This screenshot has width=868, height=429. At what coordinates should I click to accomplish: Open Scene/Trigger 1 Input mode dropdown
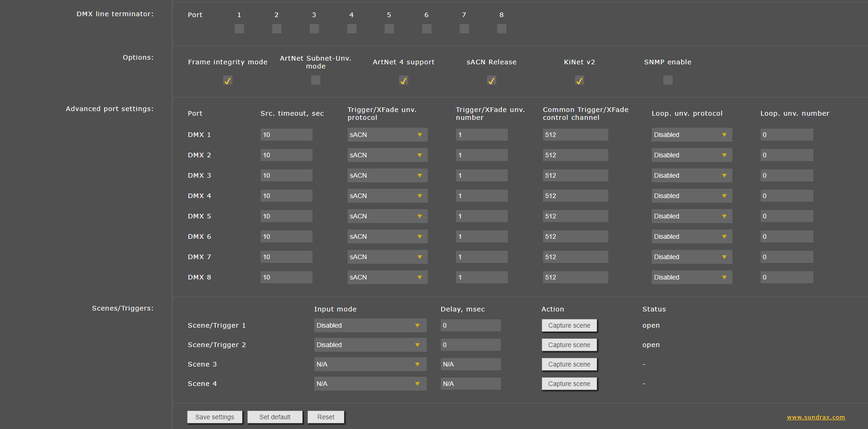pos(369,325)
